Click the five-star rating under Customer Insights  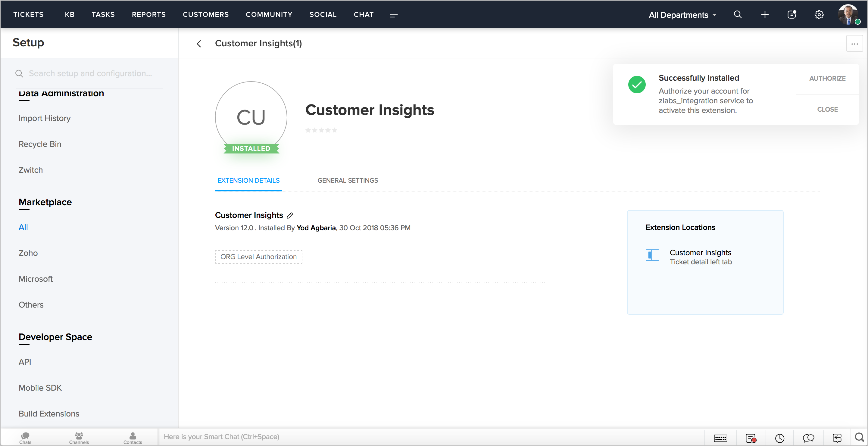(321, 130)
